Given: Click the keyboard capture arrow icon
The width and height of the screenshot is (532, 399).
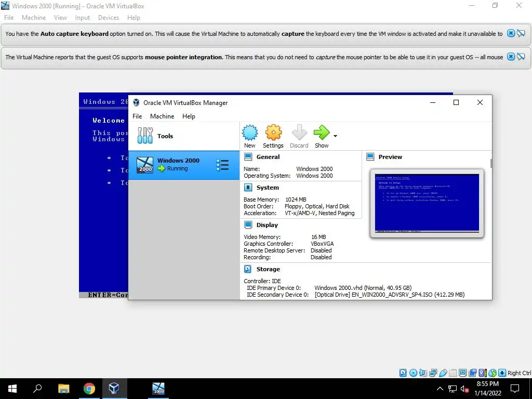Looking at the screenshot, I should [x=502, y=373].
